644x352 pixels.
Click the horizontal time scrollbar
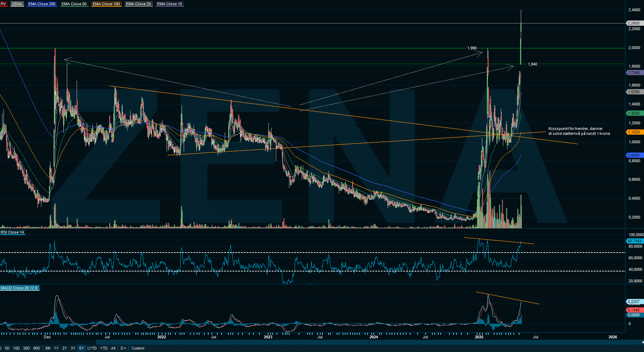369,342
